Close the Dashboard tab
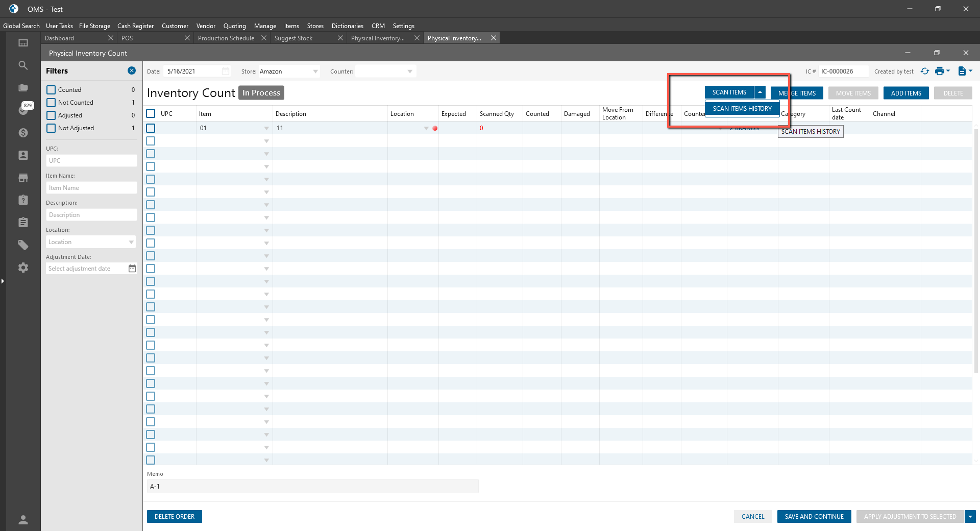This screenshot has height=531, width=980. point(110,38)
